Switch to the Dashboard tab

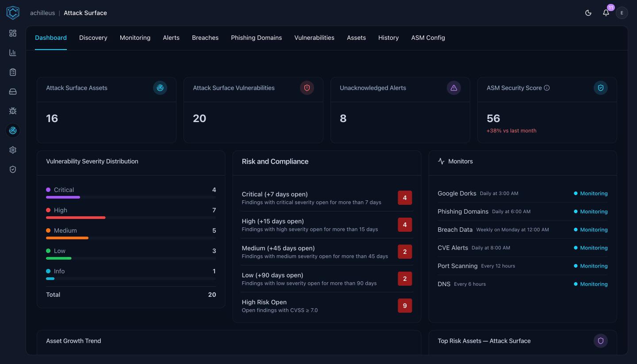click(x=51, y=38)
